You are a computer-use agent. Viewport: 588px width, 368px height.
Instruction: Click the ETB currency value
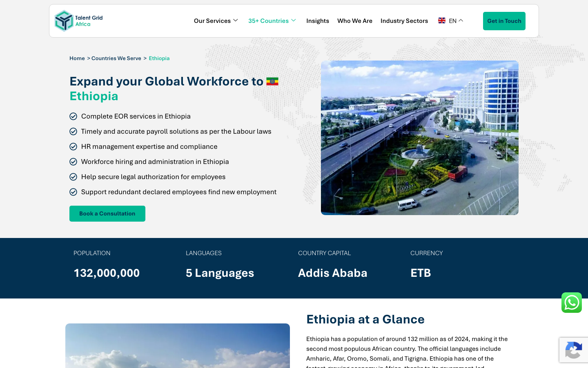click(421, 273)
